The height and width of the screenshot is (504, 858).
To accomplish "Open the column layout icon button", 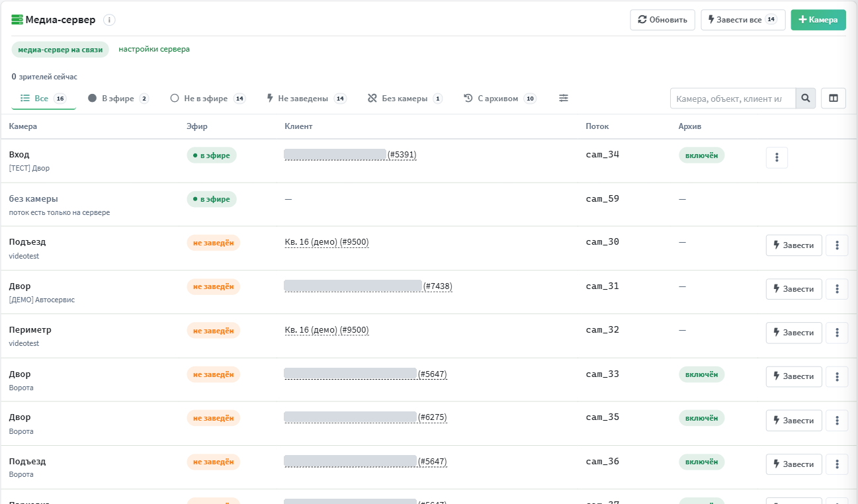I will tap(834, 99).
